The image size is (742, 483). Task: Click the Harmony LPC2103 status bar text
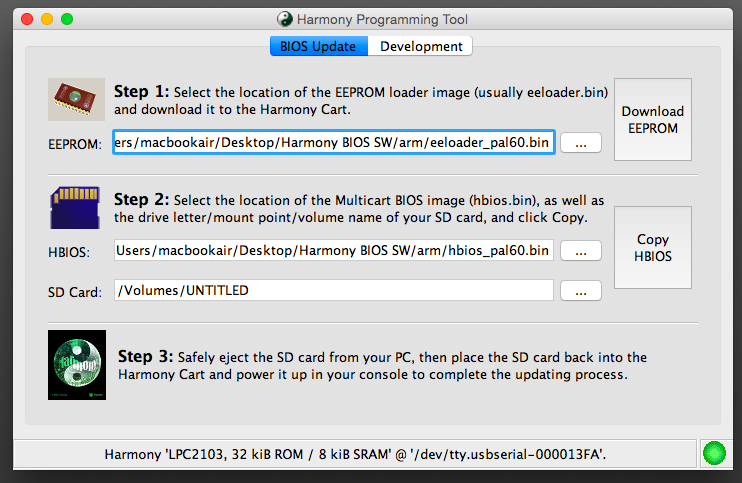[x=355, y=454]
